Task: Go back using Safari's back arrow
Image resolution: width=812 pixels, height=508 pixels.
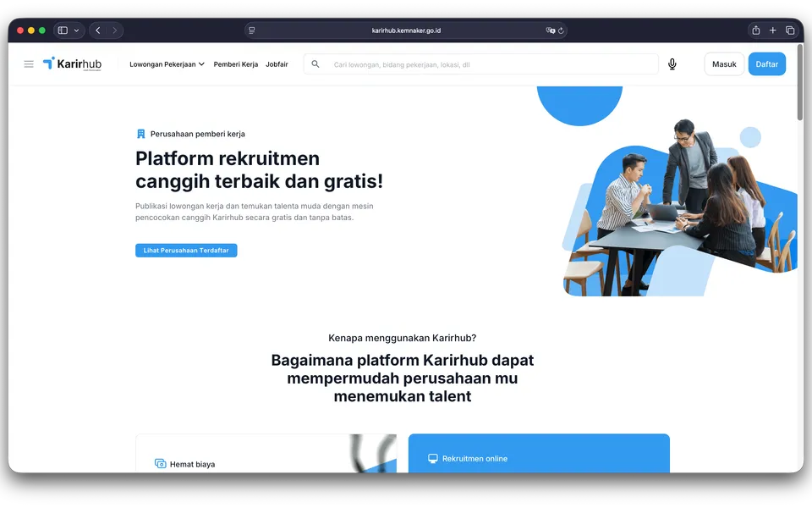Action: tap(98, 30)
